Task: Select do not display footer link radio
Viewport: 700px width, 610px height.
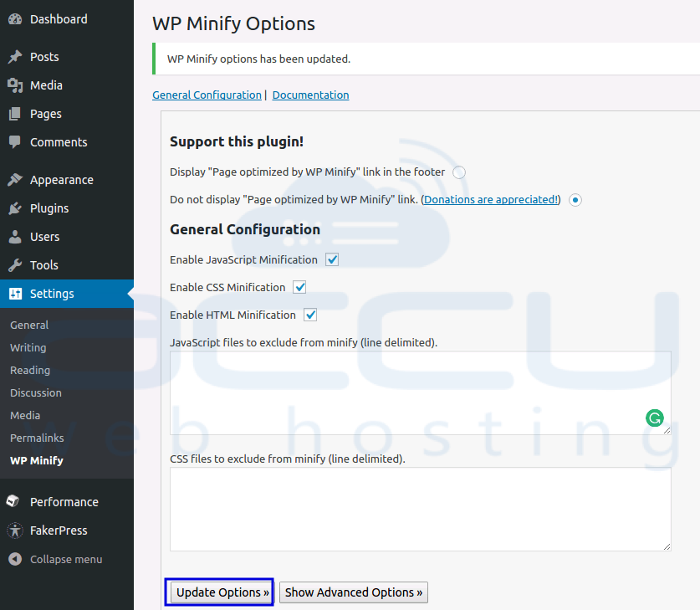Action: [575, 200]
